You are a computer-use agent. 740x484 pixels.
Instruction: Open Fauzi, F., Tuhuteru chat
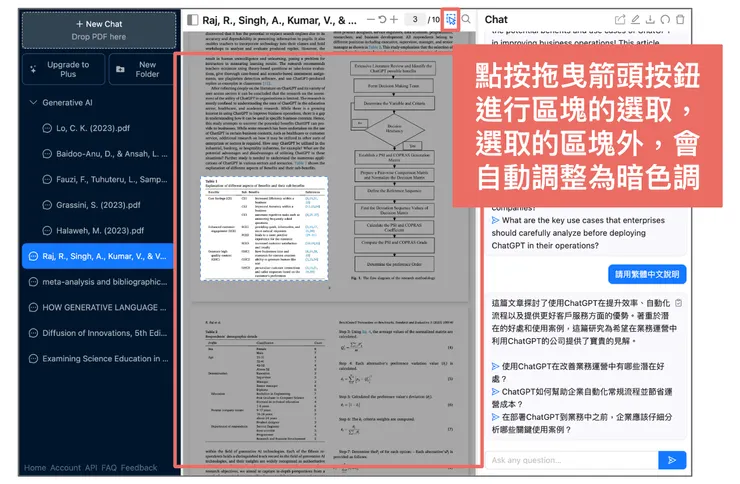[97, 179]
